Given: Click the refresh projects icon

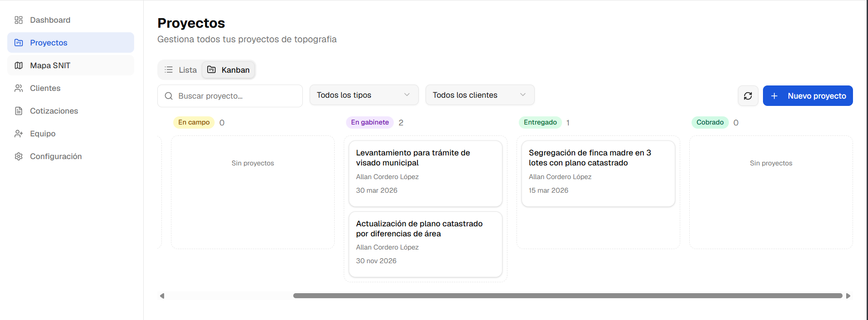Looking at the screenshot, I should (748, 95).
